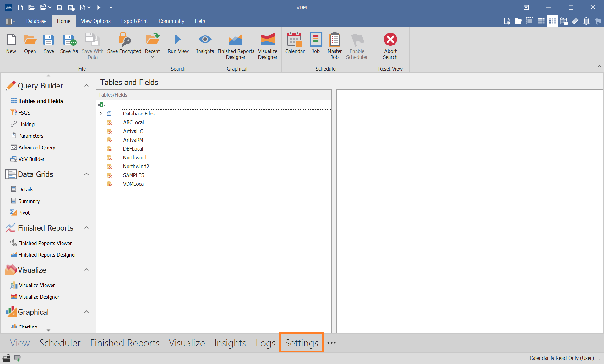This screenshot has width=604, height=364.
Task: Open the quick access toolbar customize arrow
Action: coord(111,8)
